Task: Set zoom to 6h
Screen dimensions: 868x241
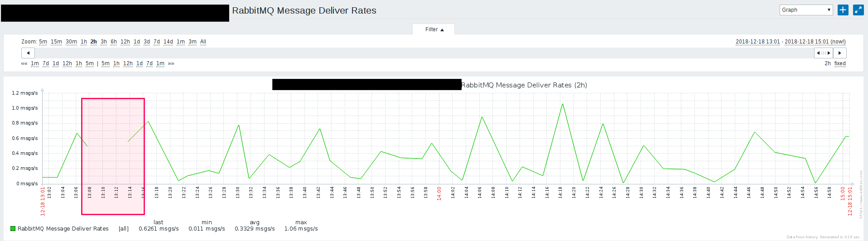Action: 114,42
